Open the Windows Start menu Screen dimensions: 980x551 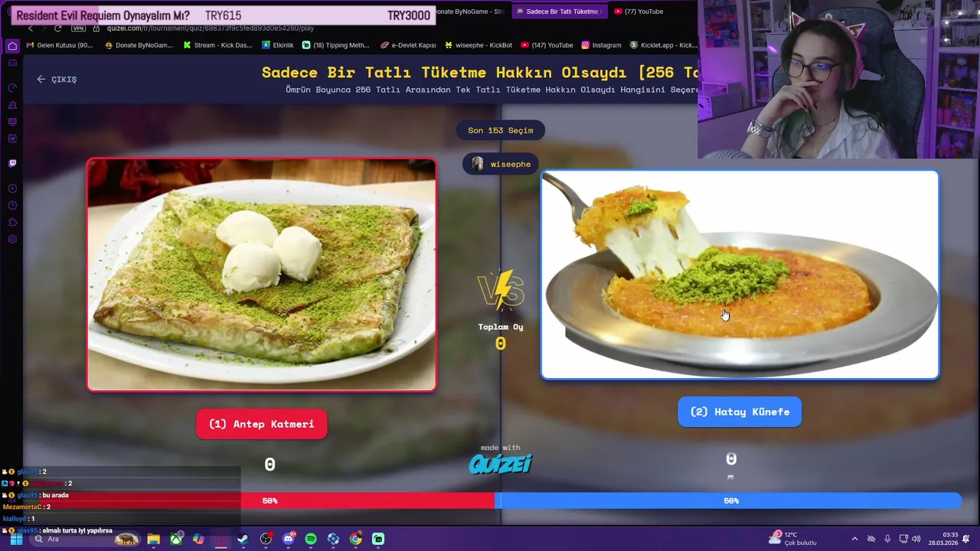[x=16, y=539]
